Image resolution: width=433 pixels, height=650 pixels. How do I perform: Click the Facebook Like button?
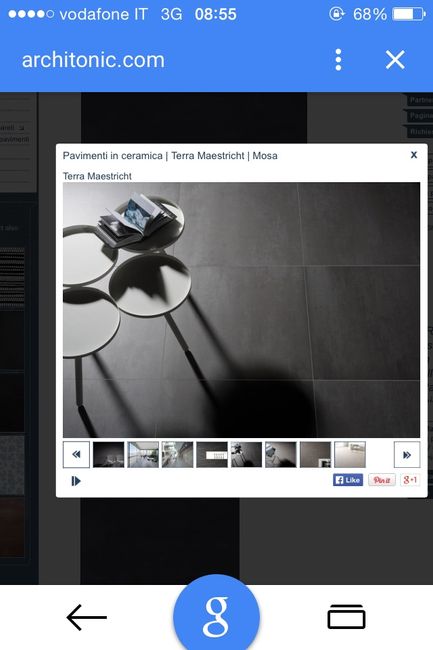348,480
